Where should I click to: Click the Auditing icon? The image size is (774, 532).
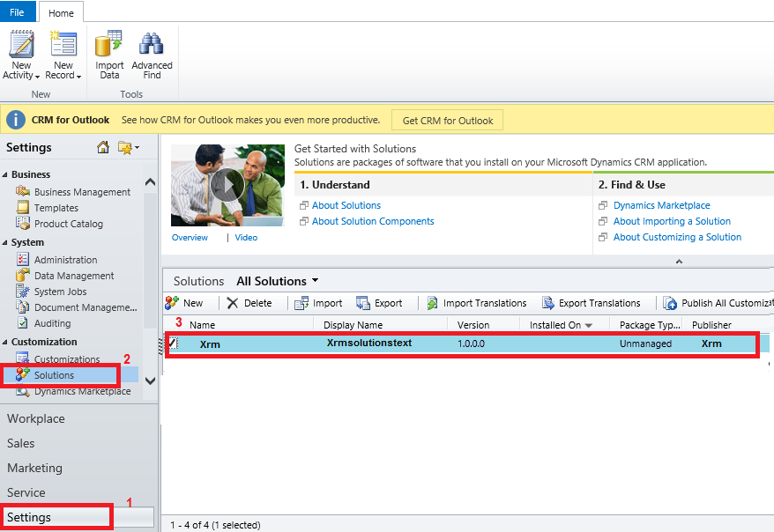point(23,322)
